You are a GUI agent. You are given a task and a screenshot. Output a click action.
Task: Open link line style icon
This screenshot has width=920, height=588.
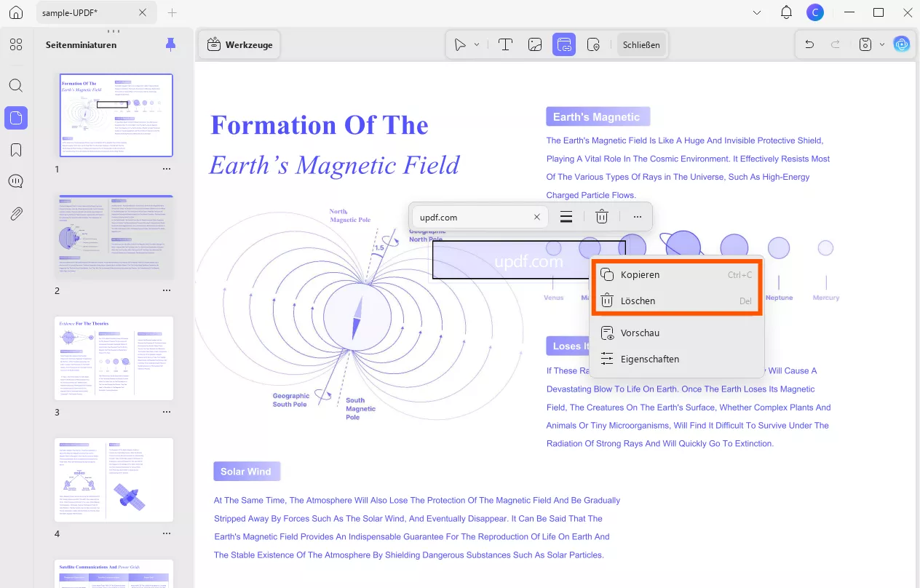(566, 217)
